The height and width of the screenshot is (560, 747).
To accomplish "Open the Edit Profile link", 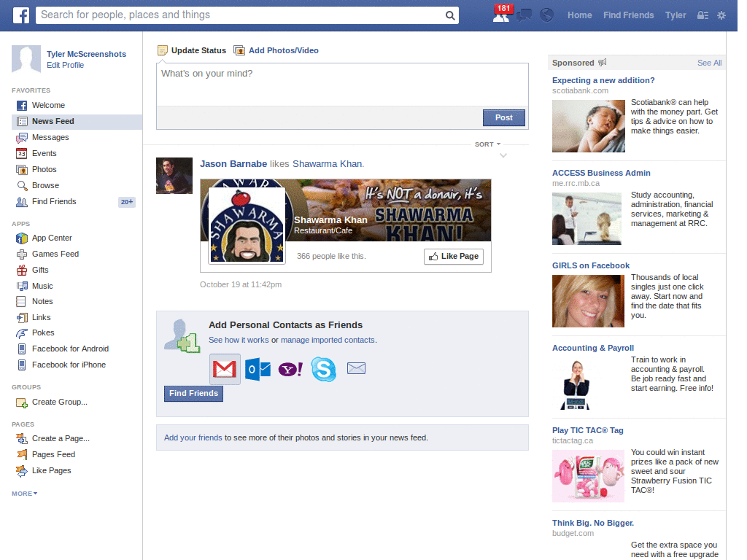I will coord(65,65).
